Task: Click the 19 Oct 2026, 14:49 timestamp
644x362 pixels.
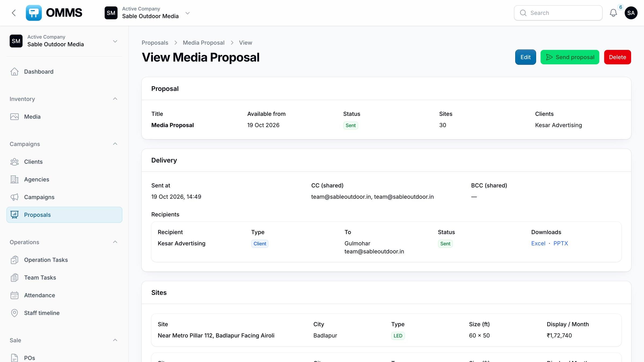Action: (x=176, y=197)
